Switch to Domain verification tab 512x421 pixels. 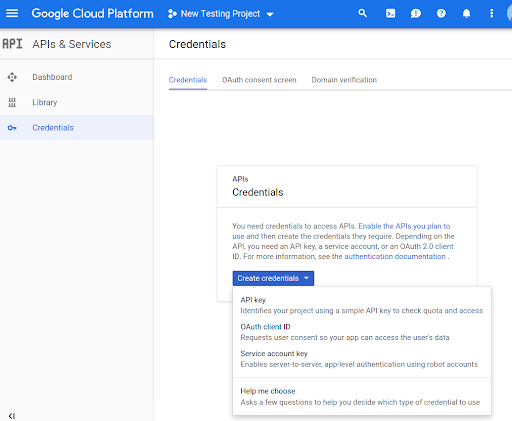[344, 80]
